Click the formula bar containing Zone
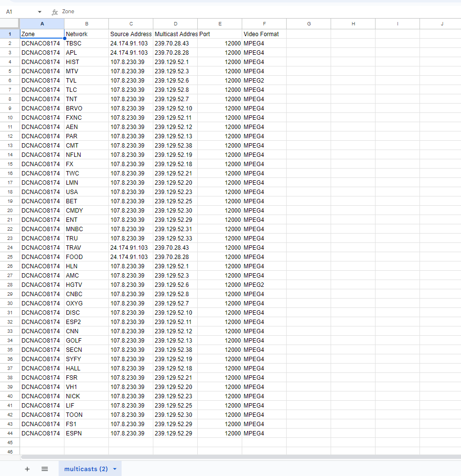 click(261, 12)
